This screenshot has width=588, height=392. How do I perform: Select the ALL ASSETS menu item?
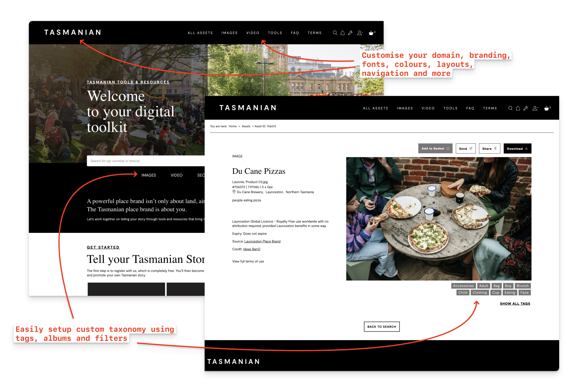pyautogui.click(x=200, y=33)
